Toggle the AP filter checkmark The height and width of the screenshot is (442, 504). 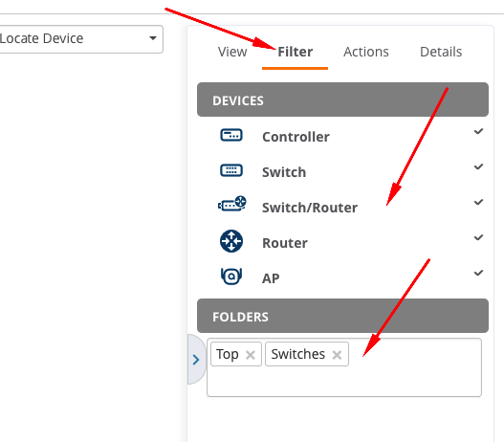(x=478, y=273)
